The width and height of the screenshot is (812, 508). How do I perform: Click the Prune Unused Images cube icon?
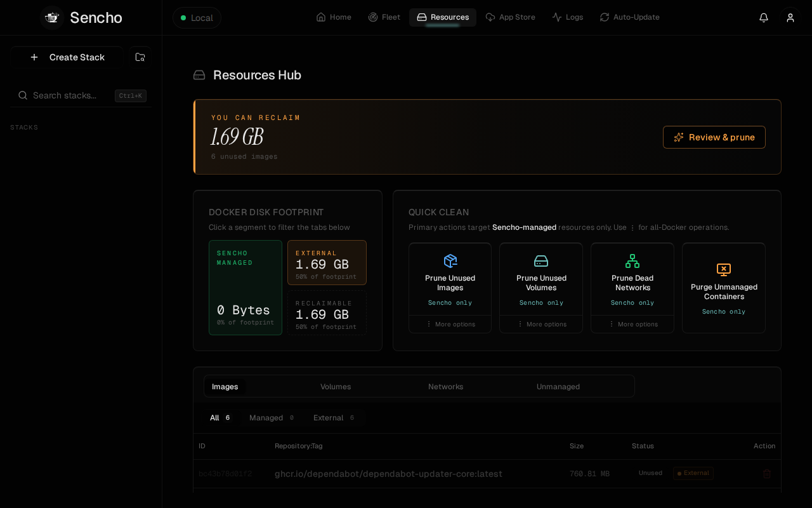click(450, 261)
